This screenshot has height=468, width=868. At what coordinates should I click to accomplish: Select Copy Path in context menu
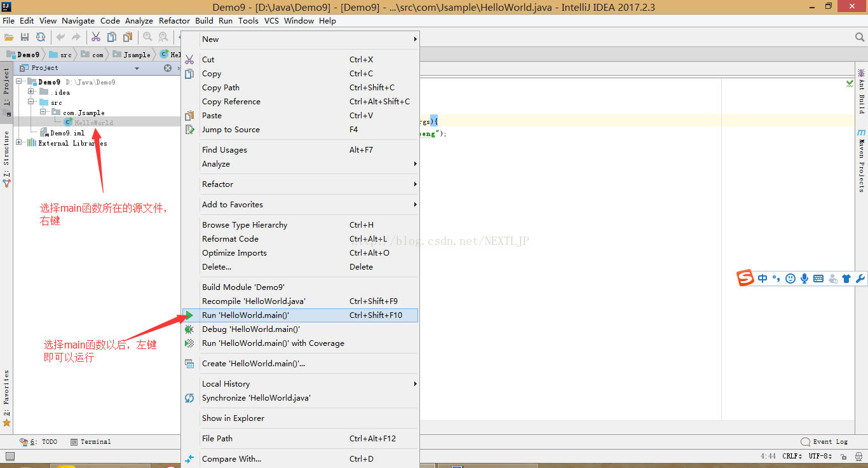[300, 88]
